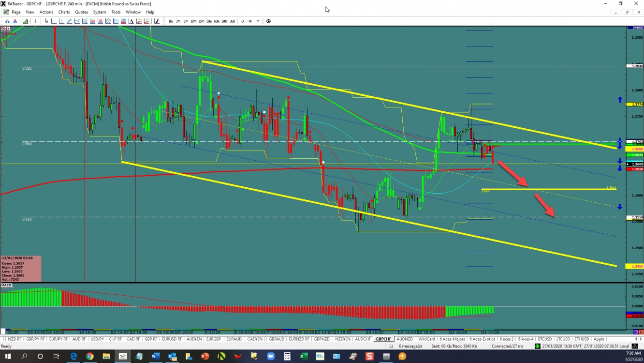Open Google Chrome from the taskbar
Viewport: 644px width, 363px height.
[90, 356]
